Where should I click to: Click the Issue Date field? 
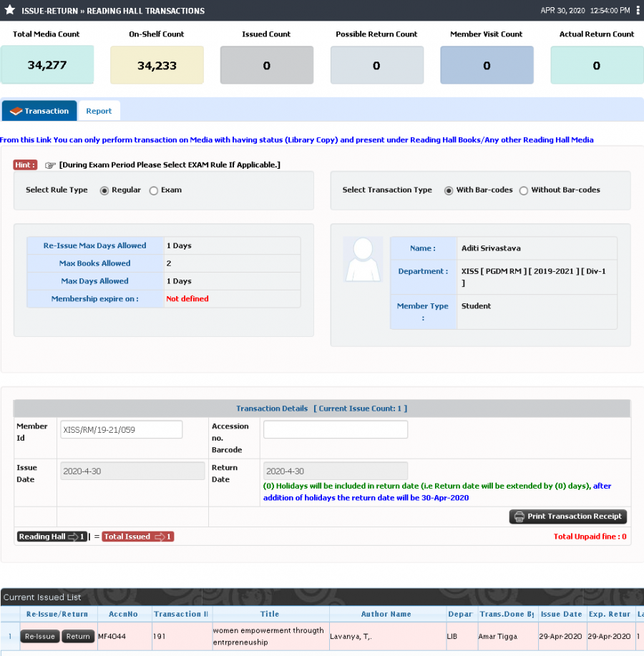132,471
